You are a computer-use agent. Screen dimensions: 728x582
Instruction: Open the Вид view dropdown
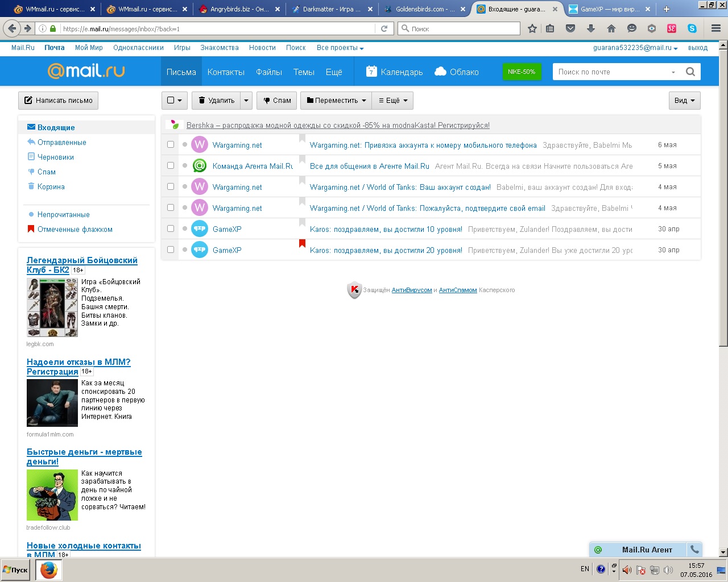pos(685,101)
